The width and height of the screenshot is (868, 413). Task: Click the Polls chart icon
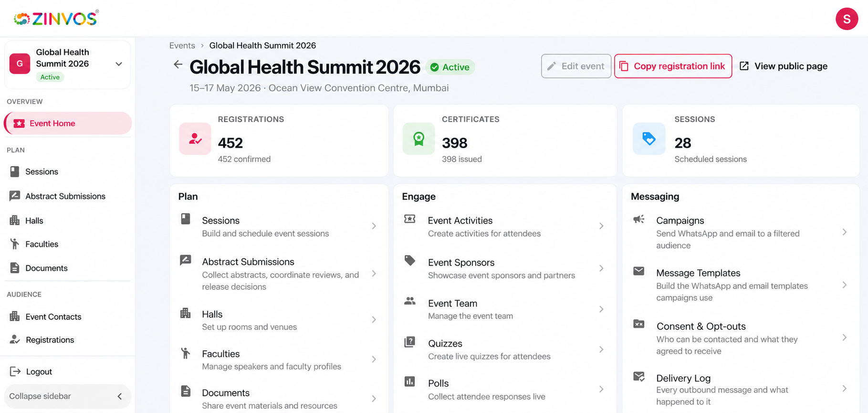coord(410,381)
